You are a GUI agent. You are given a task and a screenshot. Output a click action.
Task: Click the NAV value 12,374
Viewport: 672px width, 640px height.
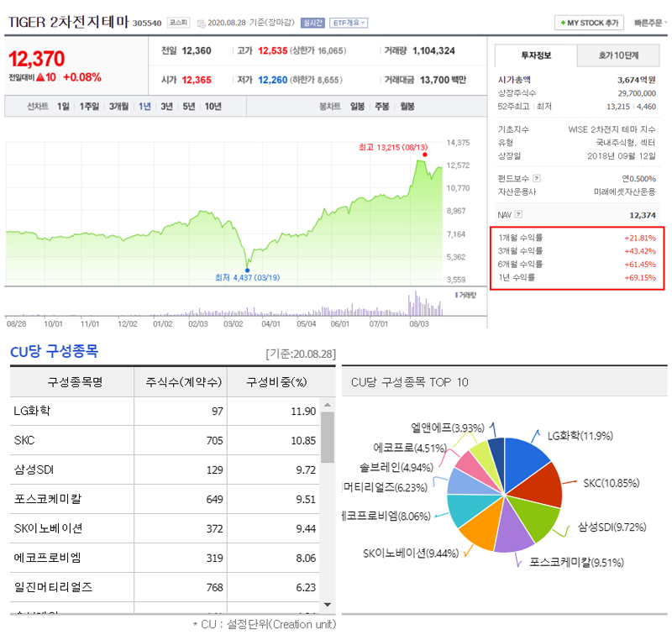(643, 215)
